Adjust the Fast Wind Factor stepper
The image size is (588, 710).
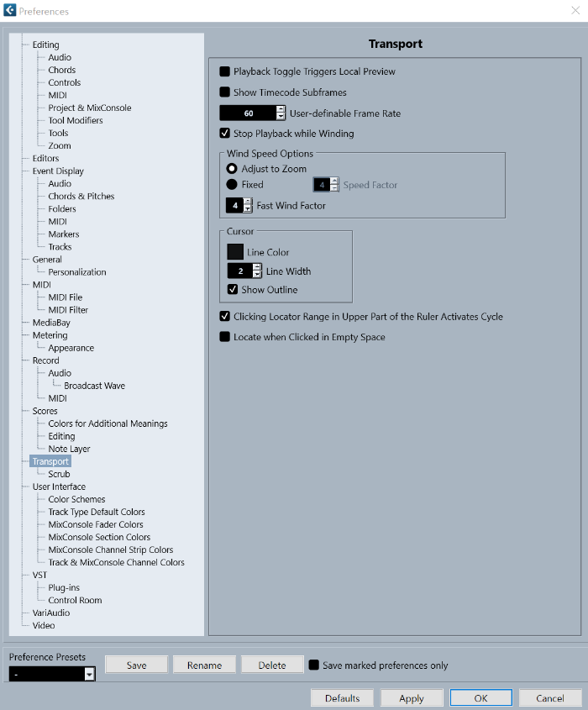click(x=248, y=205)
